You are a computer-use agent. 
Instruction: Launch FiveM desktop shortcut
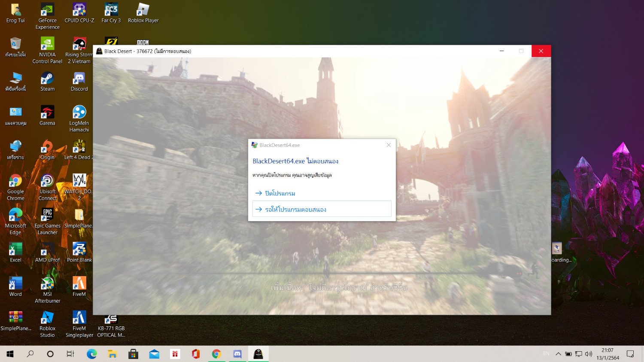point(79,287)
